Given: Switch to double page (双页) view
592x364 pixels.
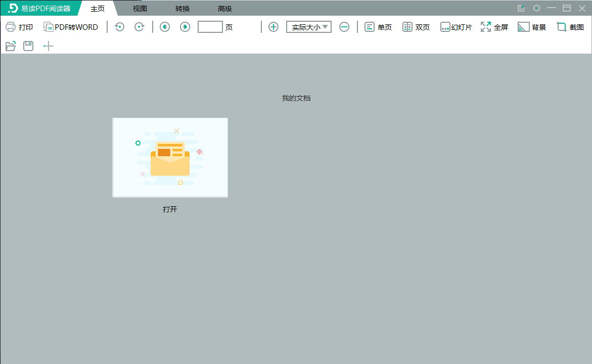Looking at the screenshot, I should point(416,27).
